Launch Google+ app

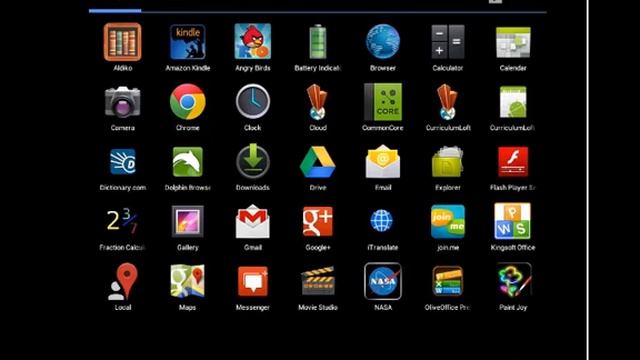318,221
